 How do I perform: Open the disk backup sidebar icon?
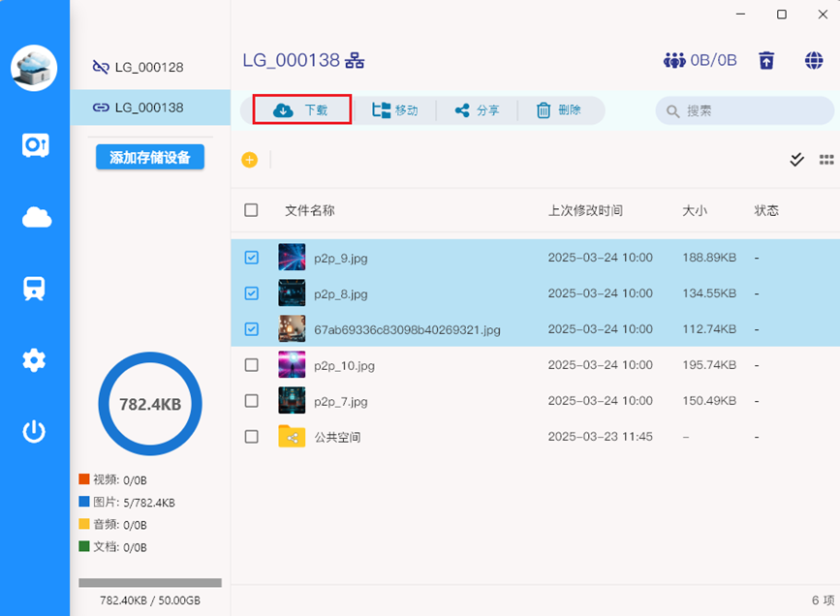tap(35, 145)
